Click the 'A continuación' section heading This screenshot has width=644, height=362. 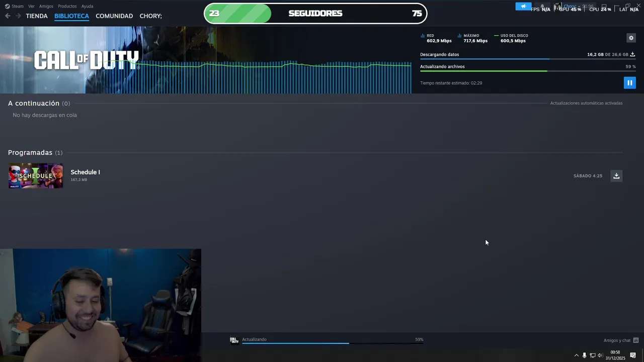(34, 103)
